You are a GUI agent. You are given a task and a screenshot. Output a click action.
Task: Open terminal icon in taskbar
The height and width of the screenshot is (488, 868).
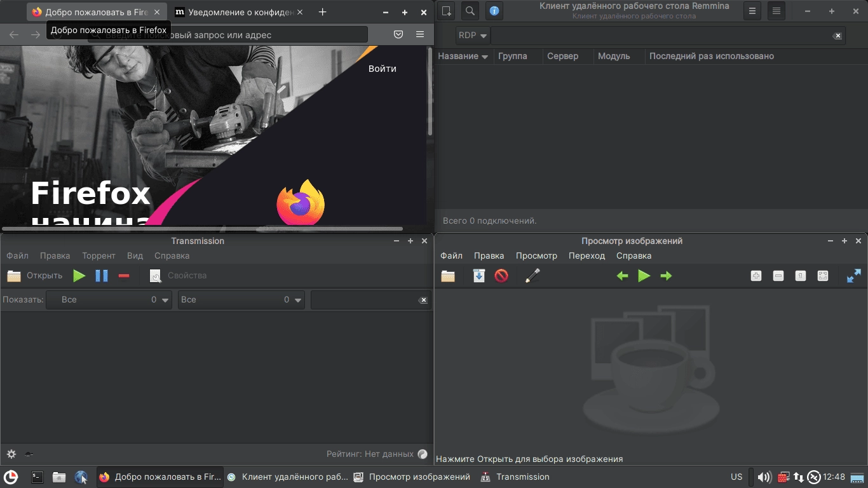[37, 477]
